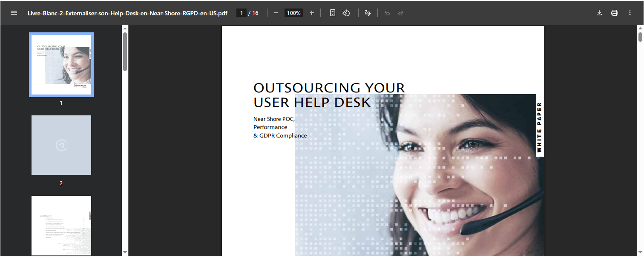Image resolution: width=644 pixels, height=258 pixels.
Task: Click the PDF file name in the toolbar
Action: 127,13
